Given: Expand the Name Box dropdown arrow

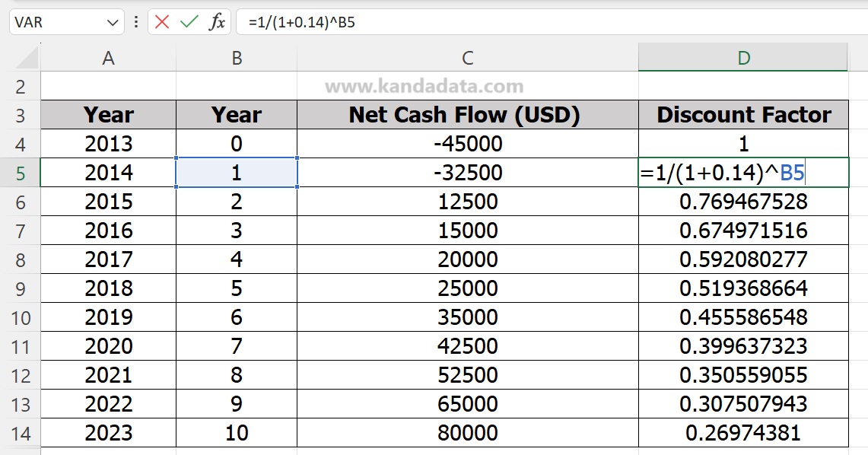Looking at the screenshot, I should (113, 22).
